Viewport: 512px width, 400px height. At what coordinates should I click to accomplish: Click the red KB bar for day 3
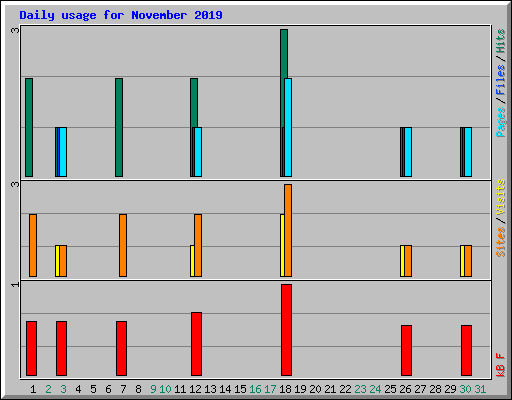(61, 348)
